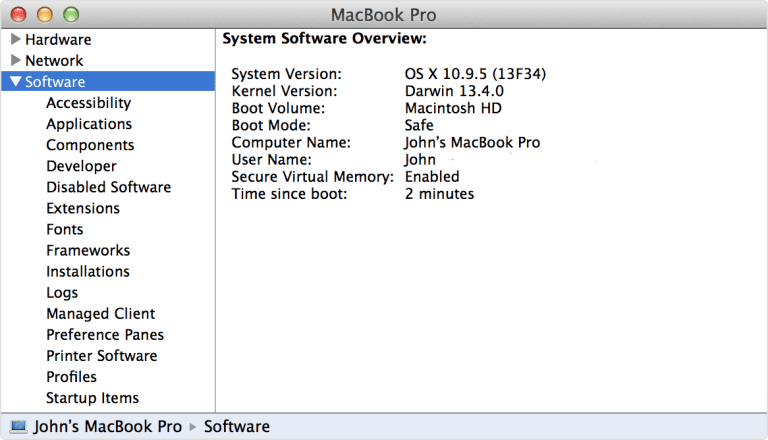Open the Managed Client section
Image resolution: width=768 pixels, height=440 pixels.
[x=101, y=314]
